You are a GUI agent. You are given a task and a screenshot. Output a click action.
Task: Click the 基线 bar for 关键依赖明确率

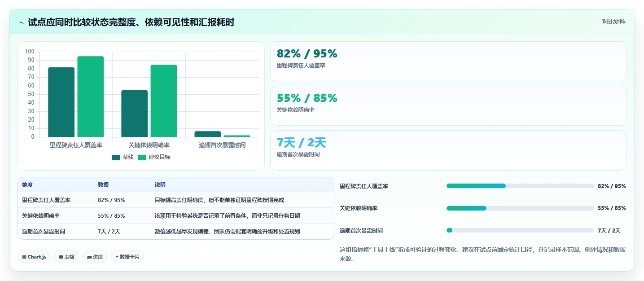[x=134, y=114]
